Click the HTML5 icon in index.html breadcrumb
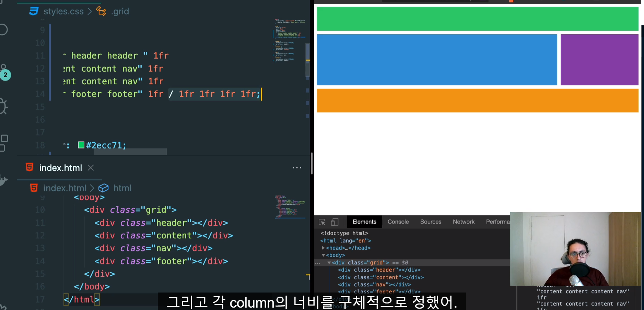This screenshot has width=644, height=310. coord(34,188)
